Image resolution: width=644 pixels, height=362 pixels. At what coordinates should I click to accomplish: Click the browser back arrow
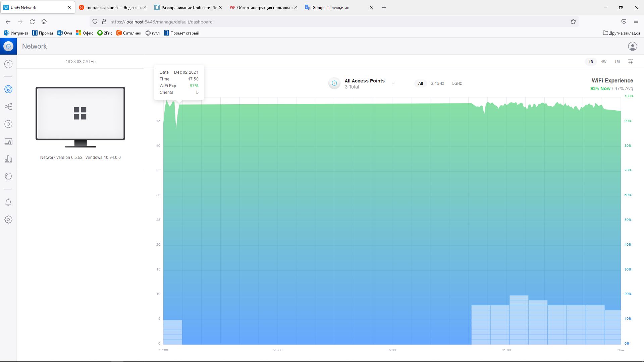coord(8,22)
